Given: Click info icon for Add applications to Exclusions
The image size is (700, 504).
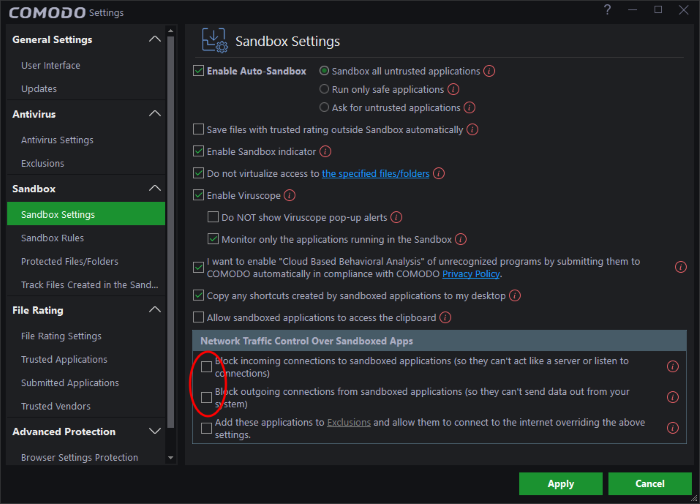Looking at the screenshot, I should pyautogui.click(x=673, y=428).
